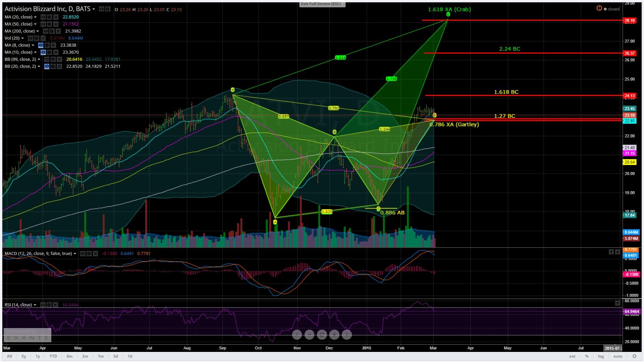Viewport: 644px width, 362px height.
Task: Hide the MA (8, close) line
Action: click(41, 45)
